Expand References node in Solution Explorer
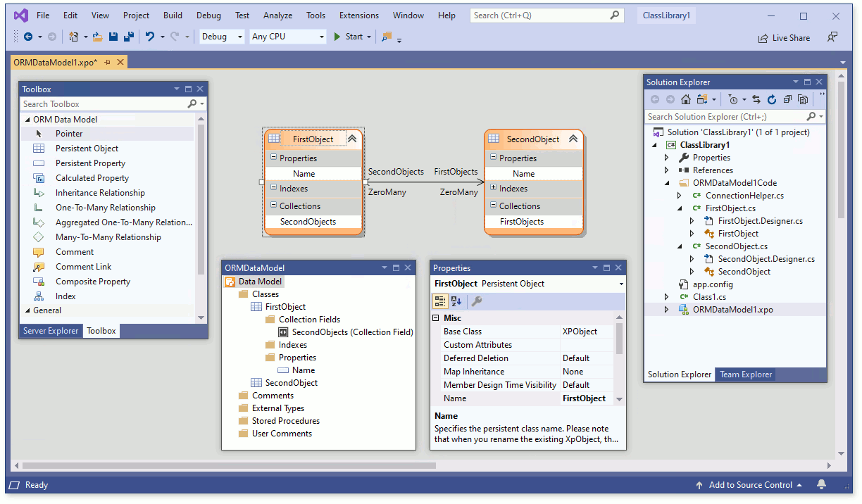Viewport: 862px width, 504px height. tap(667, 170)
